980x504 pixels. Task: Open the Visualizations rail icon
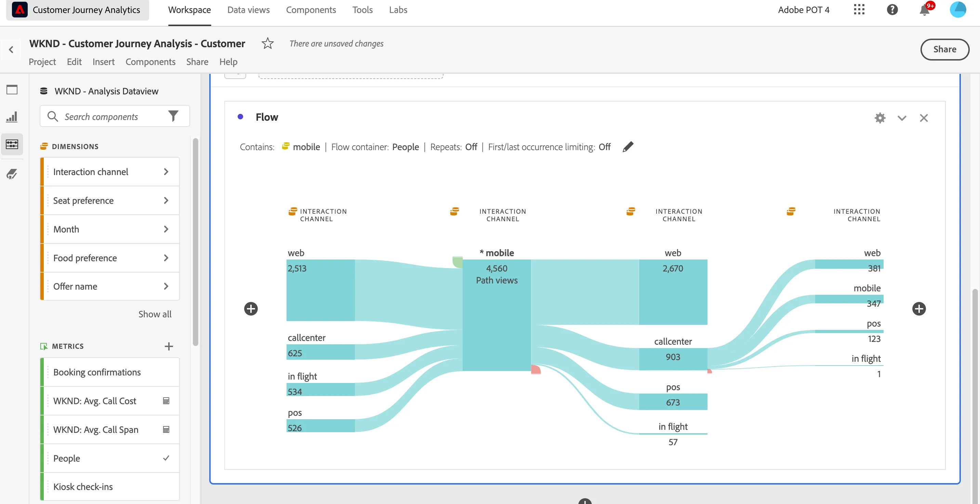(x=12, y=117)
